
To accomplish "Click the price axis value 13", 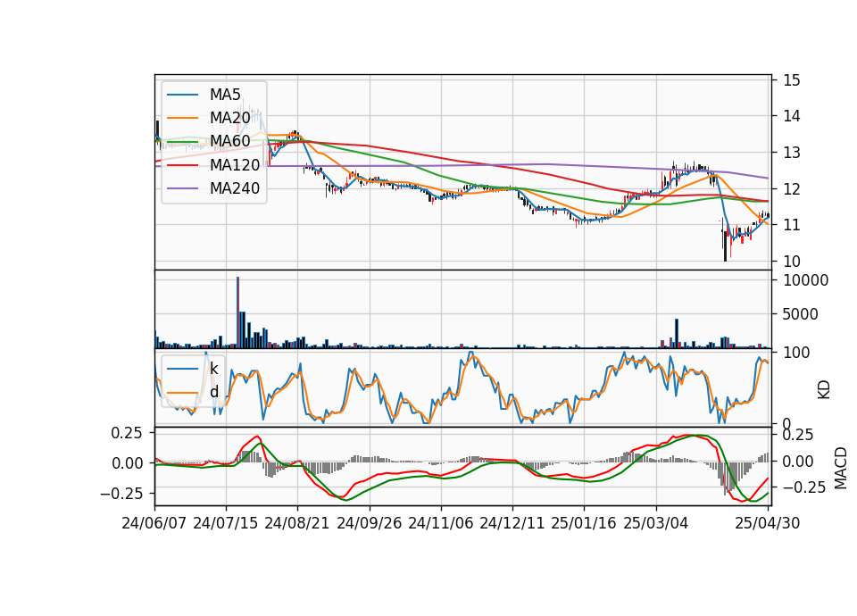I will tap(792, 153).
